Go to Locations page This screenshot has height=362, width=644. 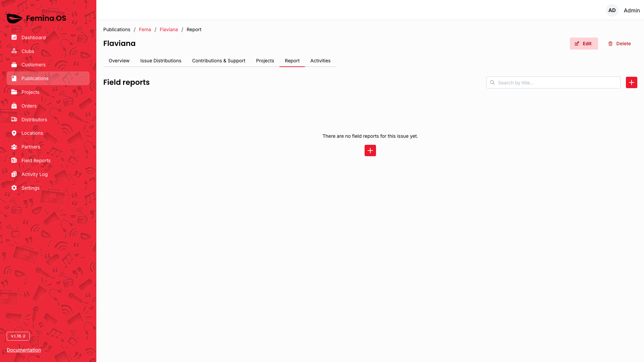48,133
